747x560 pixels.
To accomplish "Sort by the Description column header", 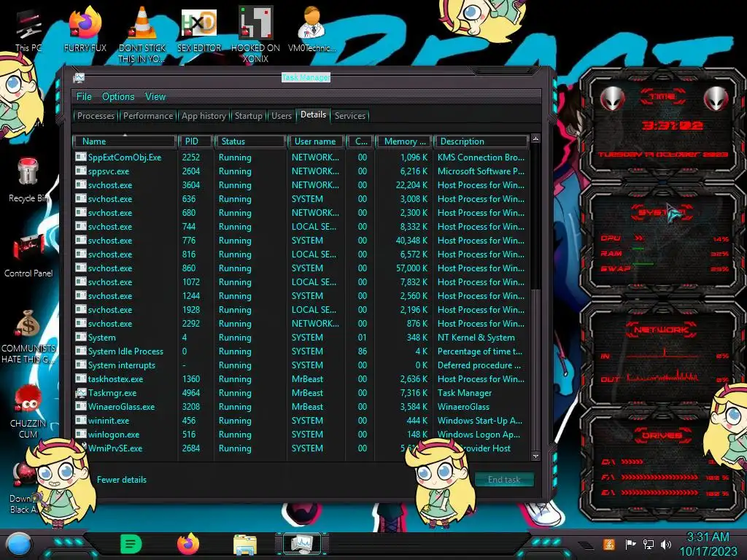I will pyautogui.click(x=481, y=141).
